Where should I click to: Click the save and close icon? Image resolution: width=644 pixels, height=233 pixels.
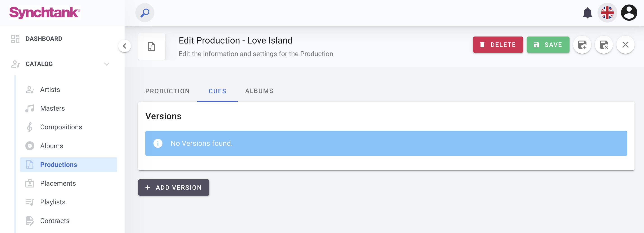click(604, 45)
